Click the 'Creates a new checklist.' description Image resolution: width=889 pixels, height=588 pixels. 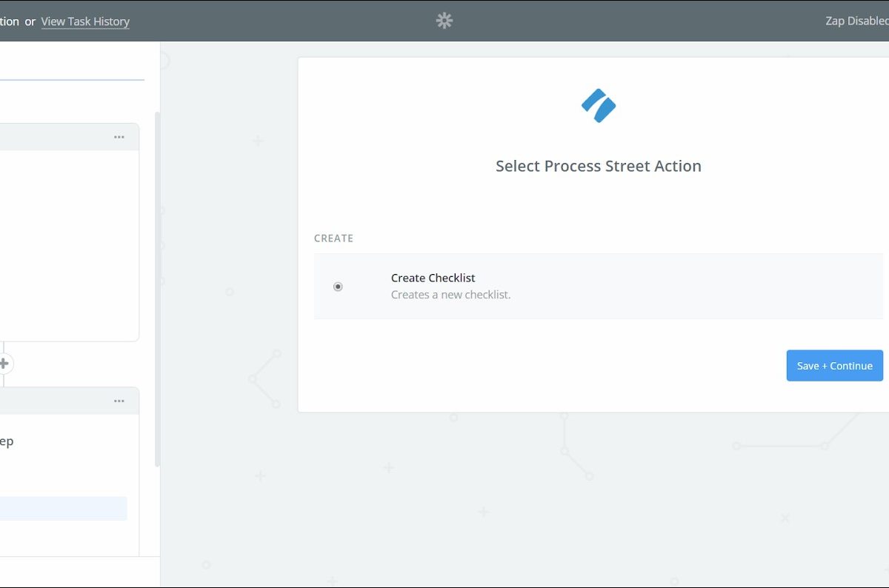click(x=450, y=295)
